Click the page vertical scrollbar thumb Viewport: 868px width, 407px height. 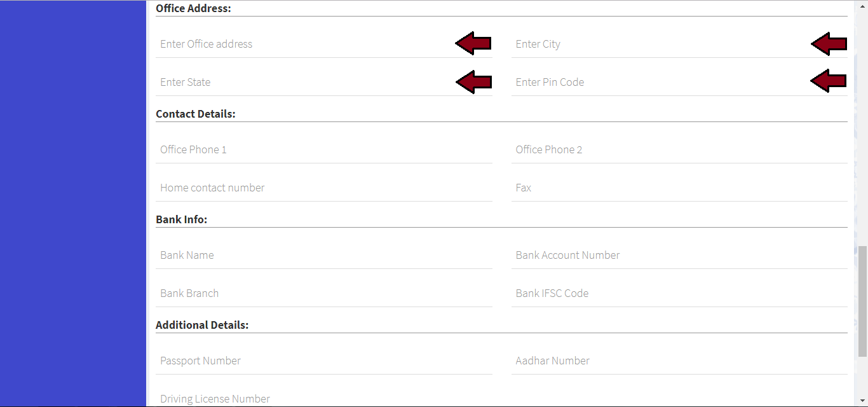pyautogui.click(x=862, y=301)
